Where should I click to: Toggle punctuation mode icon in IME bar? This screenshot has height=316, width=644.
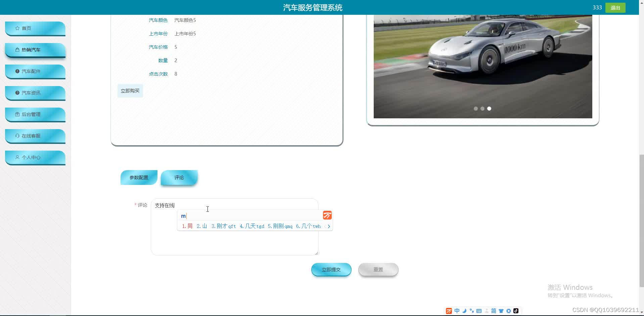[472, 311]
